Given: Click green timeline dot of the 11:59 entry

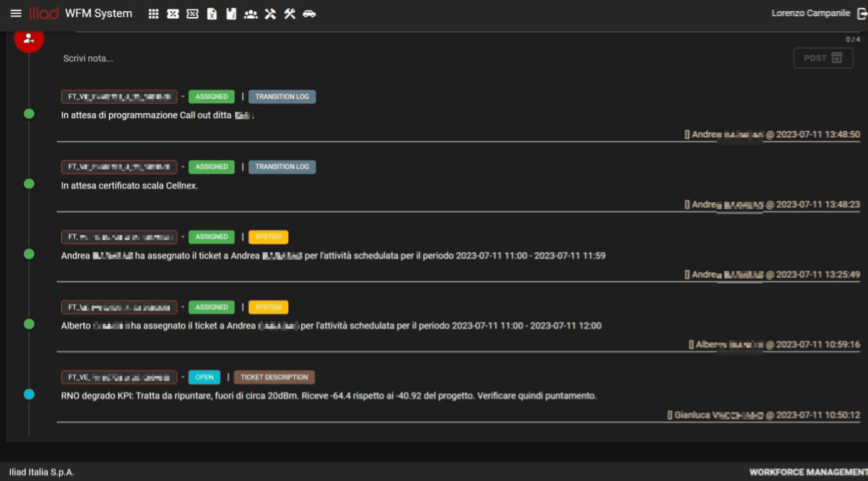Looking at the screenshot, I should tap(29, 254).
